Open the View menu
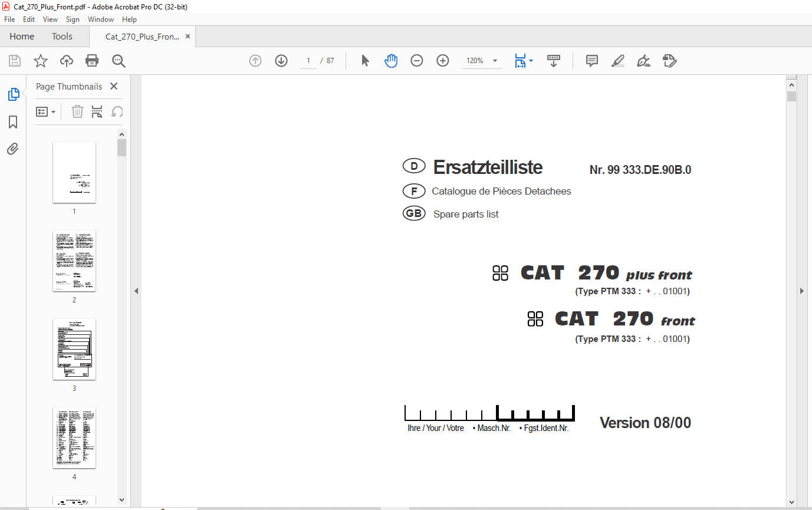Screen dimensions: 812x510 (50, 19)
